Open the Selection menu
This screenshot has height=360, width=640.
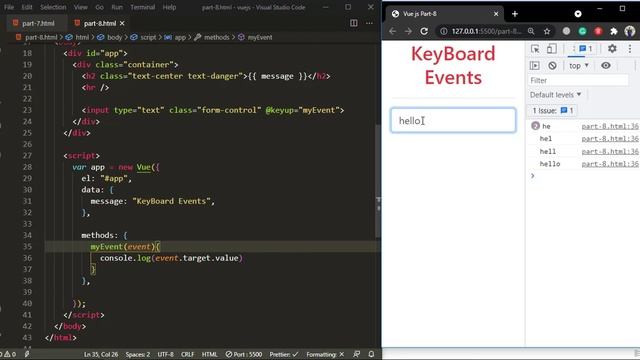[x=53, y=7]
